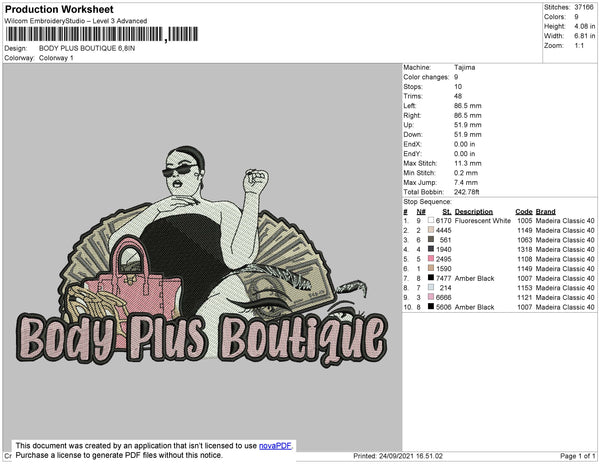Click 'Wilcom EmbroideryStudio – Level 3 Advanced' subtitle
The image size is (600, 464).
tap(76, 21)
